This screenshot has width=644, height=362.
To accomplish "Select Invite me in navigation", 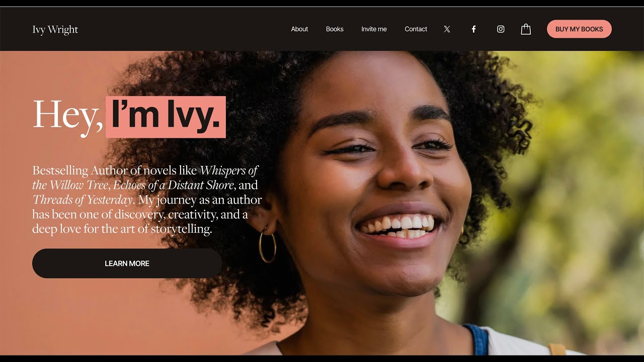I will [374, 29].
